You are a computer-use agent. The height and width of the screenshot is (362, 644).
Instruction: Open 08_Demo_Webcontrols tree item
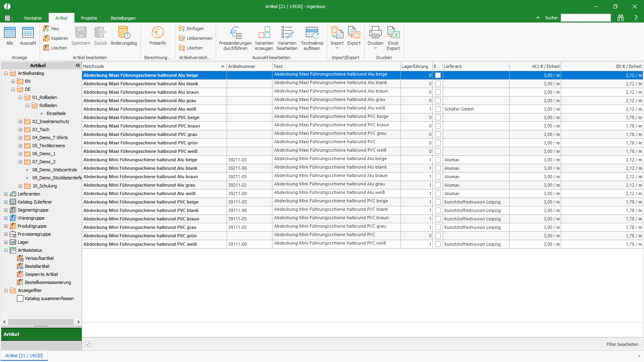click(55, 170)
